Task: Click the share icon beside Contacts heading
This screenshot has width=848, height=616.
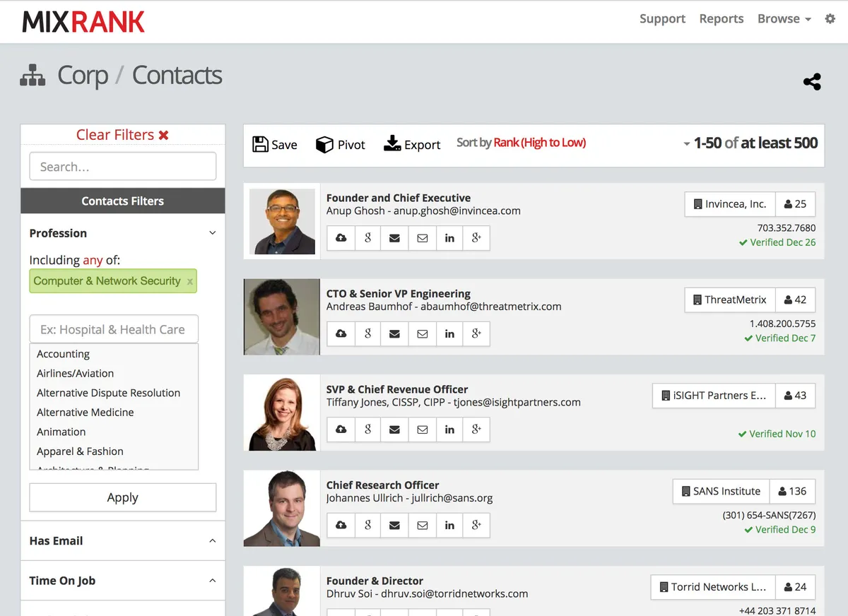Action: click(x=813, y=82)
